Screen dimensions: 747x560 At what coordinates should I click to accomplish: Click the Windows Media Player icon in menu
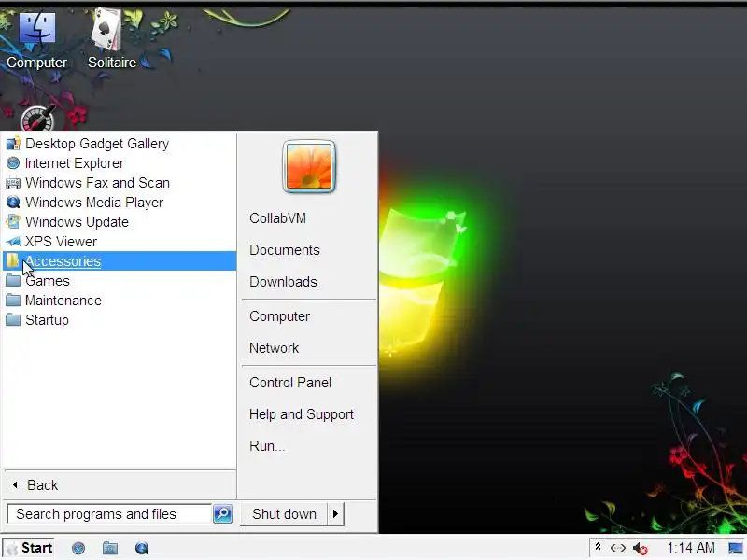(13, 203)
